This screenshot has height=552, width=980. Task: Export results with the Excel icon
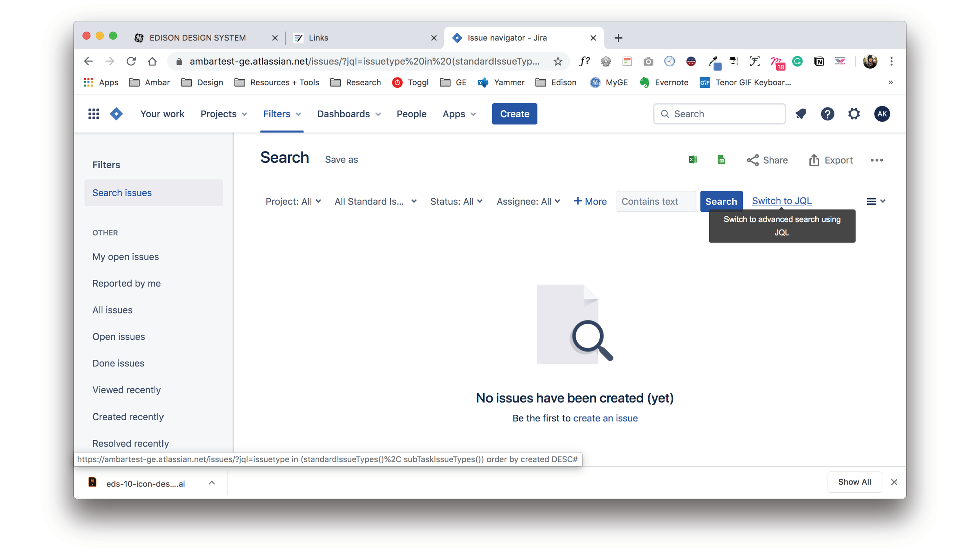point(693,160)
